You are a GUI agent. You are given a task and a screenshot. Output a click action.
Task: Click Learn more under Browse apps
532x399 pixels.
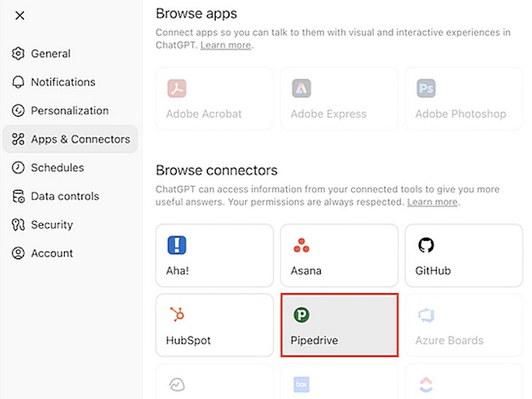226,45
